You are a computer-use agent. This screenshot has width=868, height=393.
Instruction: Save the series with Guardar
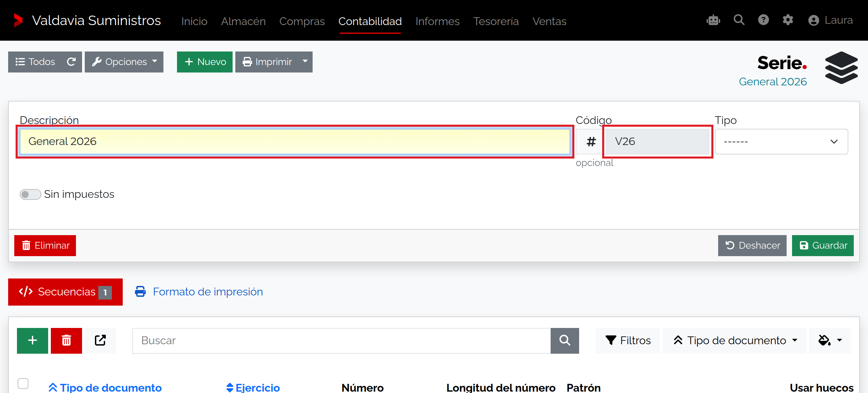pos(823,245)
